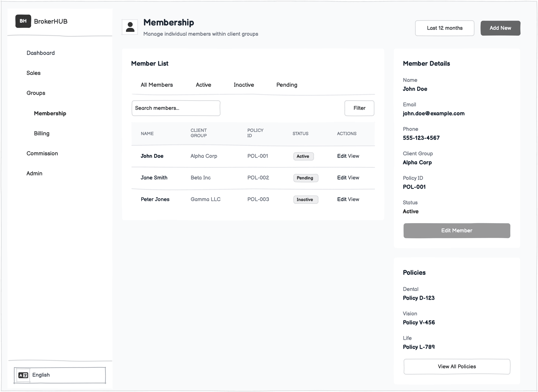Click View All Policies button
This screenshot has height=392, width=538.
[x=456, y=366]
